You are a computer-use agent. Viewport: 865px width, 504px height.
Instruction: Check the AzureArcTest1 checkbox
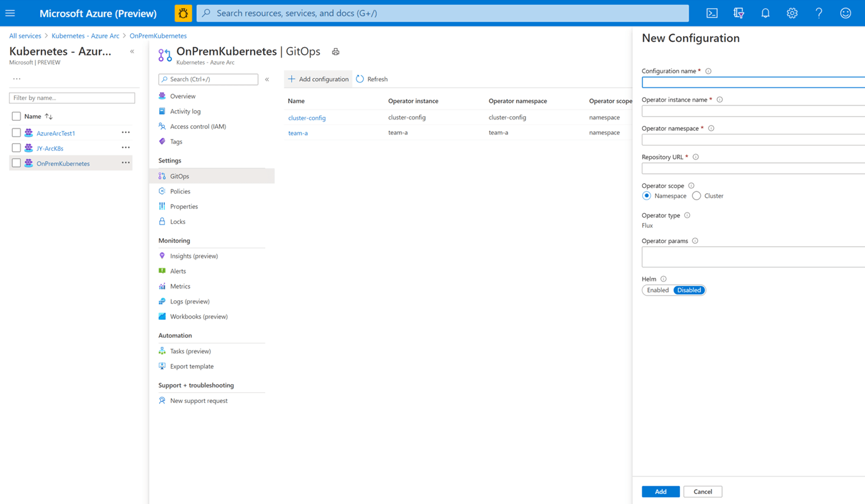coord(16,133)
